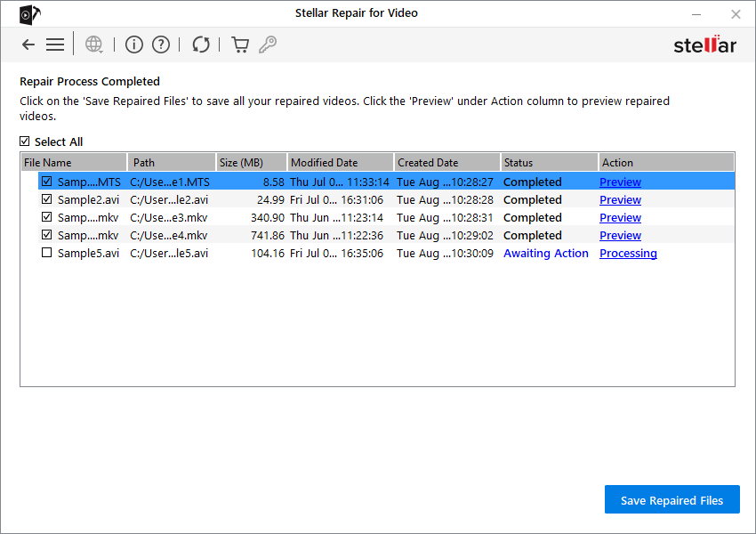Viewport: 756px width, 534px height.
Task: Click the 104.16 size value
Action: coord(268,254)
